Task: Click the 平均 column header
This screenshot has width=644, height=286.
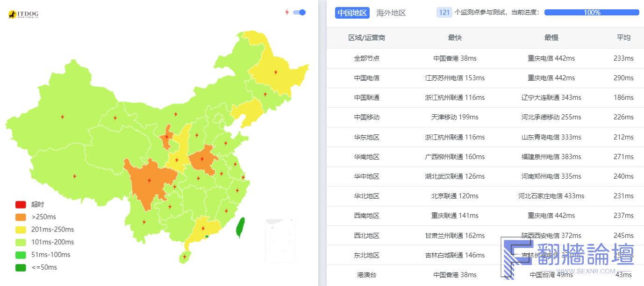Action: tap(623, 38)
